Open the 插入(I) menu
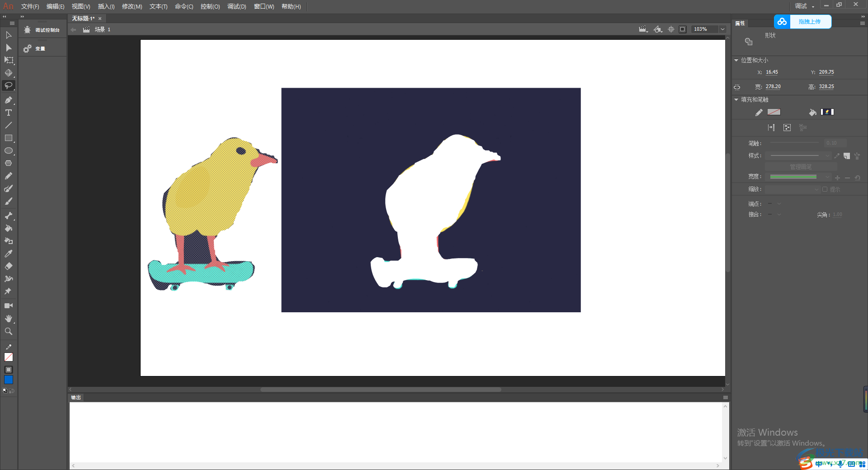The height and width of the screenshot is (470, 868). tap(106, 6)
